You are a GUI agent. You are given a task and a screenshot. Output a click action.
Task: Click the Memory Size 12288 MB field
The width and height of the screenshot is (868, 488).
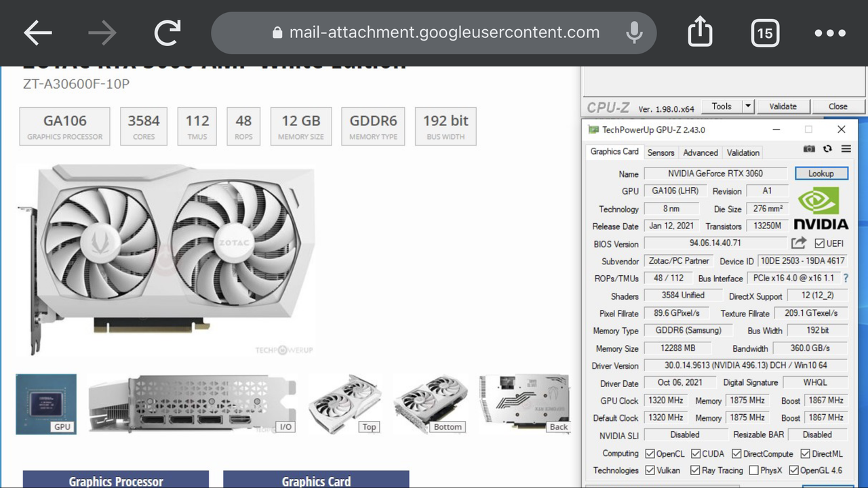tap(677, 348)
